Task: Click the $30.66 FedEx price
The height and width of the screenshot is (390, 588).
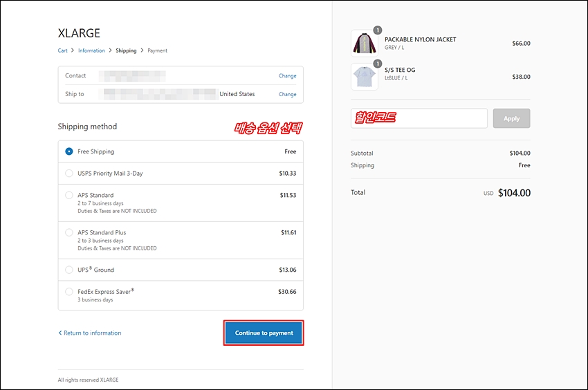Action: 287,291
